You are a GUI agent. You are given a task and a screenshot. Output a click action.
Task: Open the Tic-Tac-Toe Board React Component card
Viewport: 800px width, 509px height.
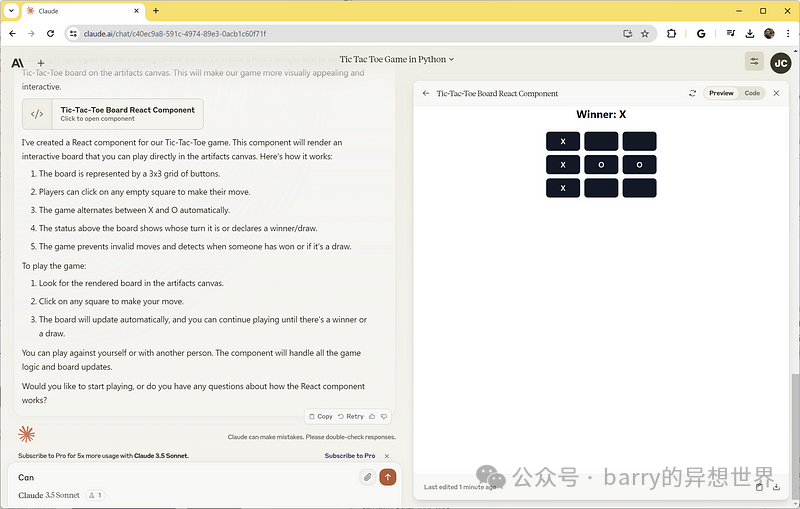point(112,114)
